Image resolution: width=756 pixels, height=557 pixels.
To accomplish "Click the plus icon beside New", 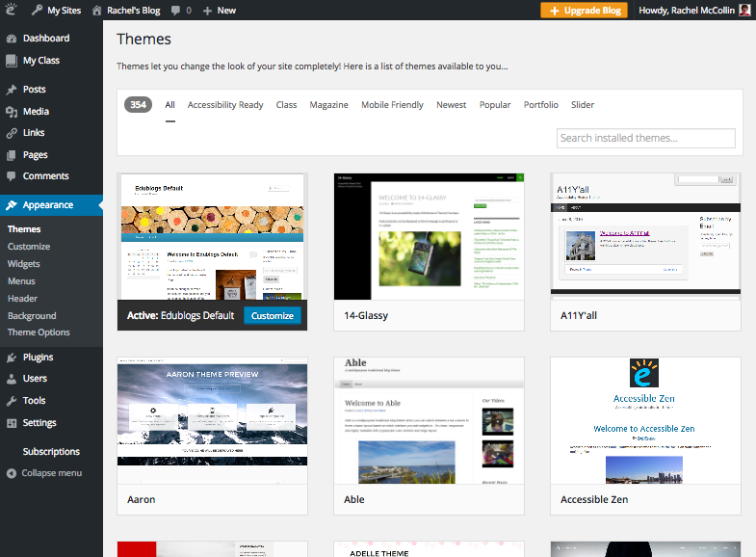I will [x=207, y=11].
